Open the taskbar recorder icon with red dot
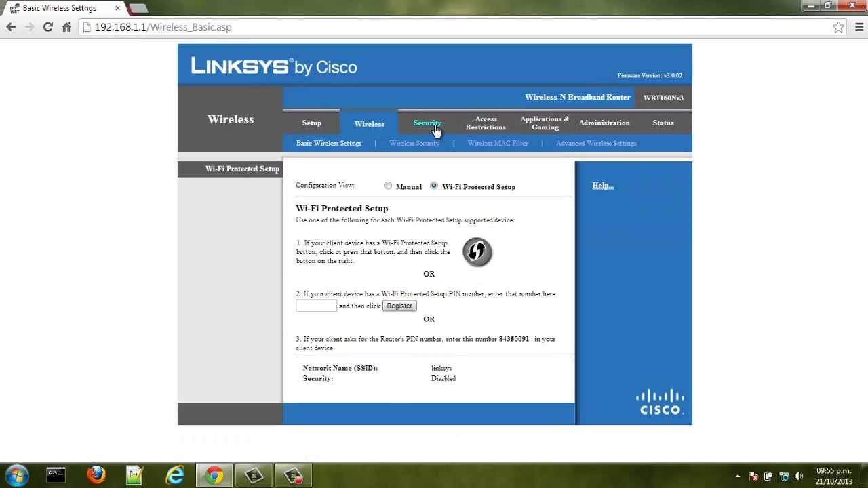 [294, 475]
